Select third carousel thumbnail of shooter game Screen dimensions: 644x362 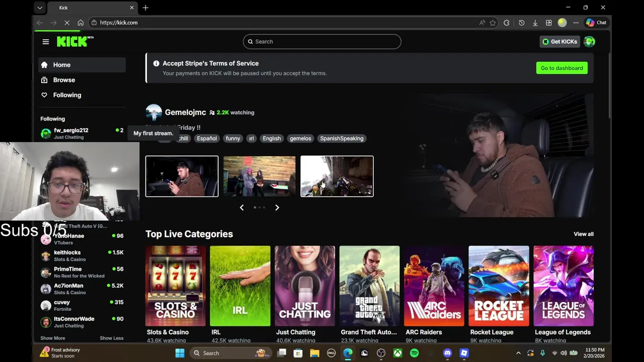click(x=337, y=176)
